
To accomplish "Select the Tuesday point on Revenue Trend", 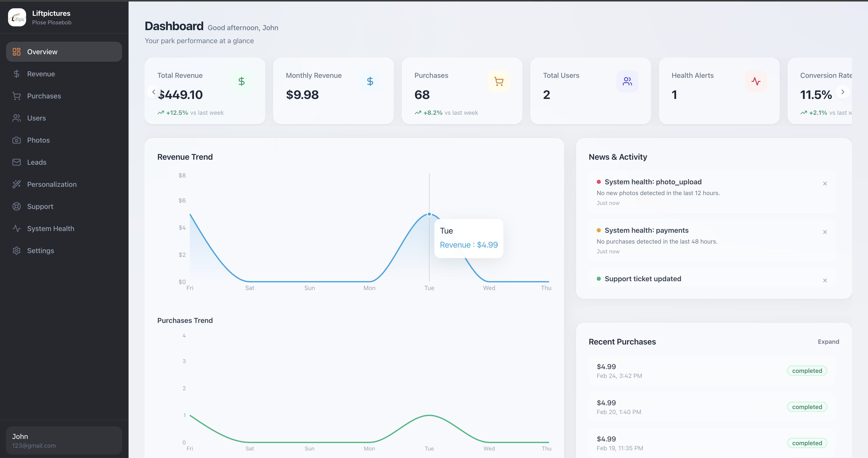I will click(429, 214).
